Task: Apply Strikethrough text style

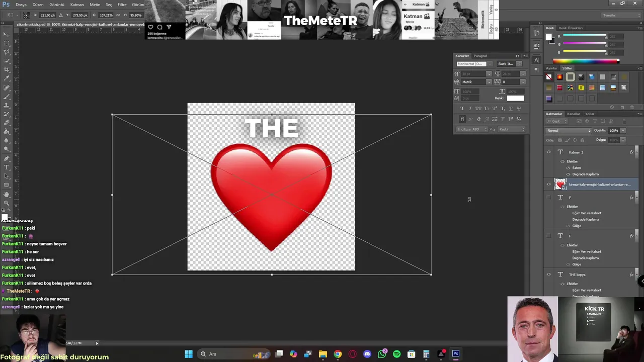Action: tap(519, 109)
